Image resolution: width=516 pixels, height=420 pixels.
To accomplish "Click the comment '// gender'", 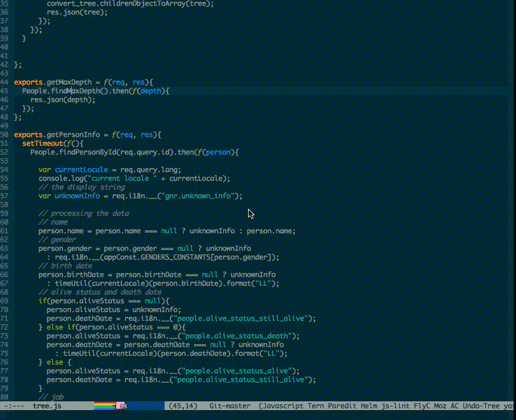I will pyautogui.click(x=57, y=240).
